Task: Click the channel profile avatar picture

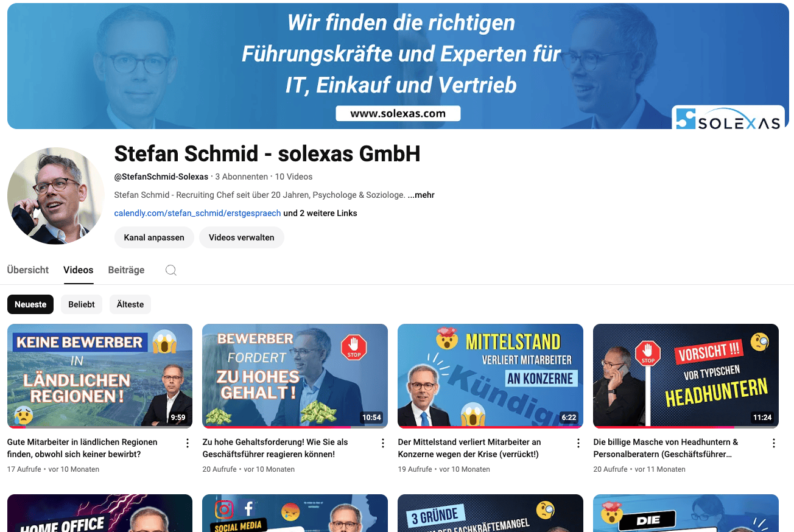Action: click(x=56, y=196)
